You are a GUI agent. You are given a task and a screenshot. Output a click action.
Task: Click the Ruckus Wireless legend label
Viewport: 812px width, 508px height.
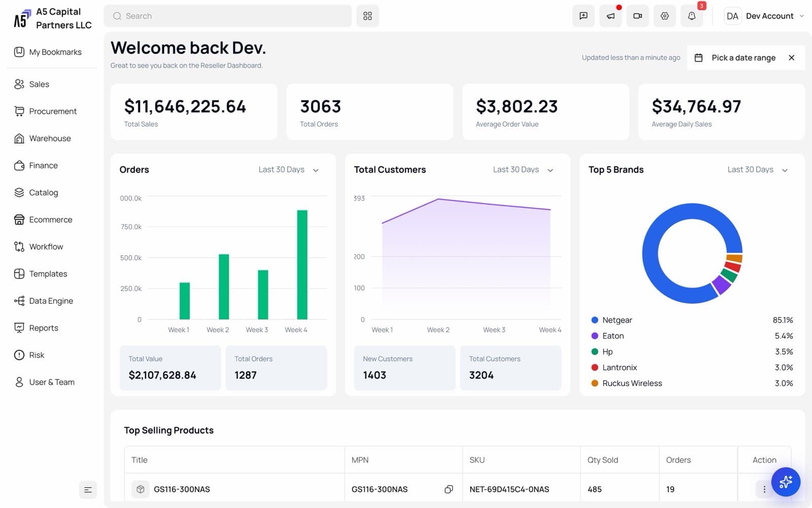[632, 383]
